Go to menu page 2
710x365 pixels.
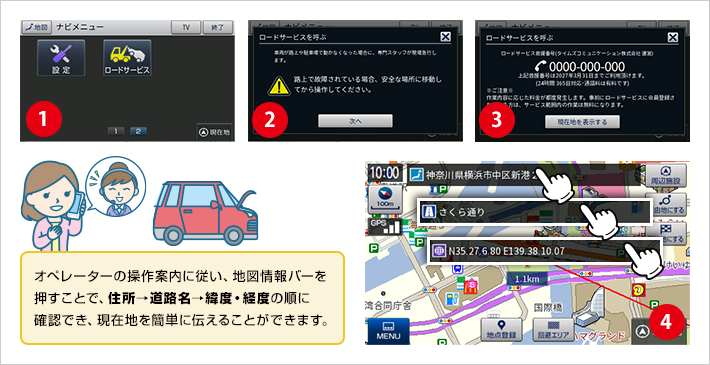[138, 131]
